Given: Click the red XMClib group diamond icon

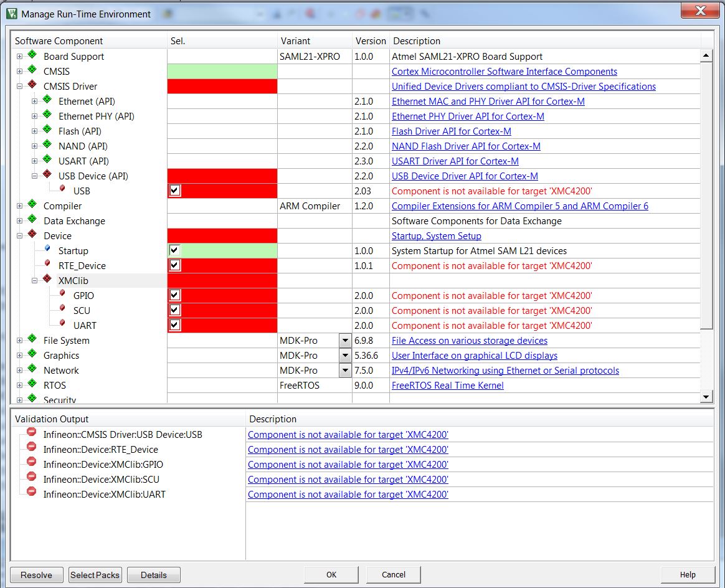Looking at the screenshot, I should 47,280.
